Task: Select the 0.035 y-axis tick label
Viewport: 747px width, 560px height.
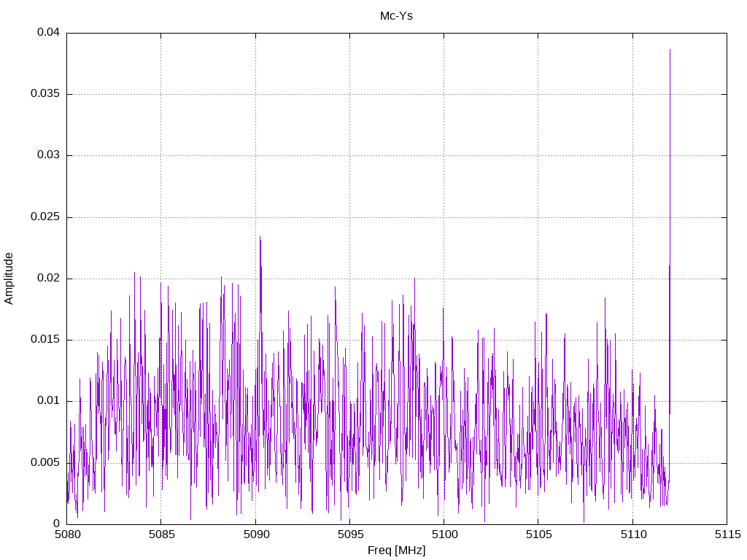Action: click(45, 94)
